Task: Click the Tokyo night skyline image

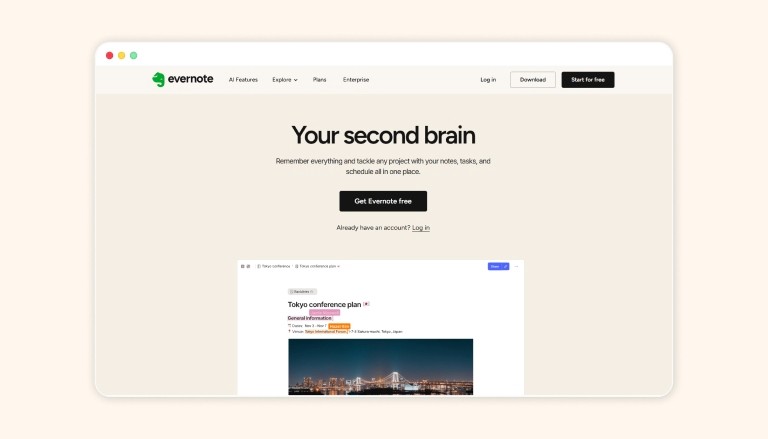Action: (x=381, y=366)
